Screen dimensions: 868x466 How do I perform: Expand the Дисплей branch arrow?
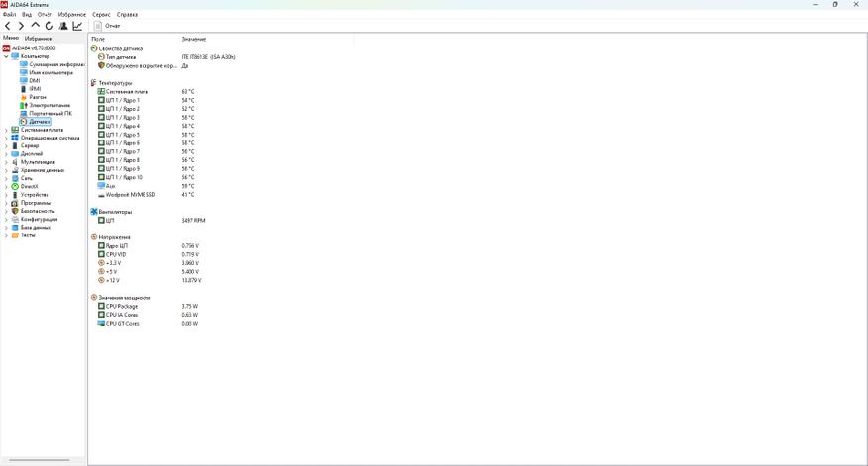(6, 154)
